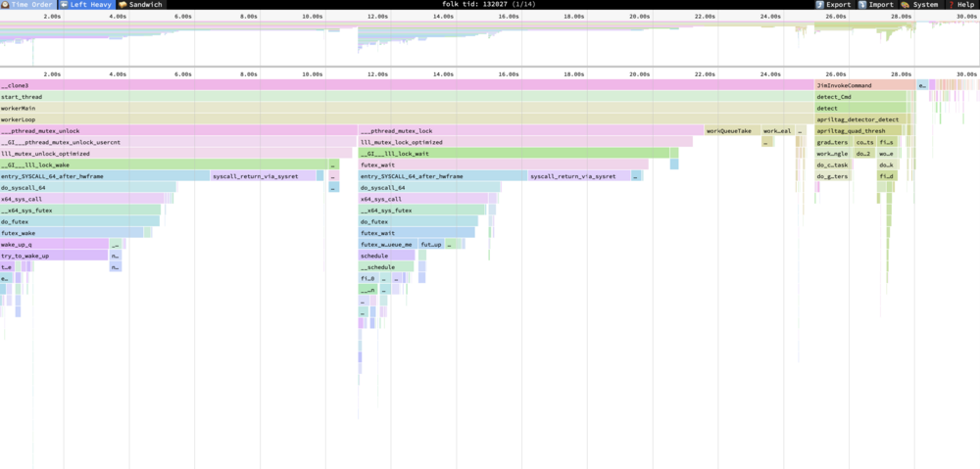This screenshot has width=980, height=469.
Task: Select the schedule frame
Action: click(x=386, y=256)
